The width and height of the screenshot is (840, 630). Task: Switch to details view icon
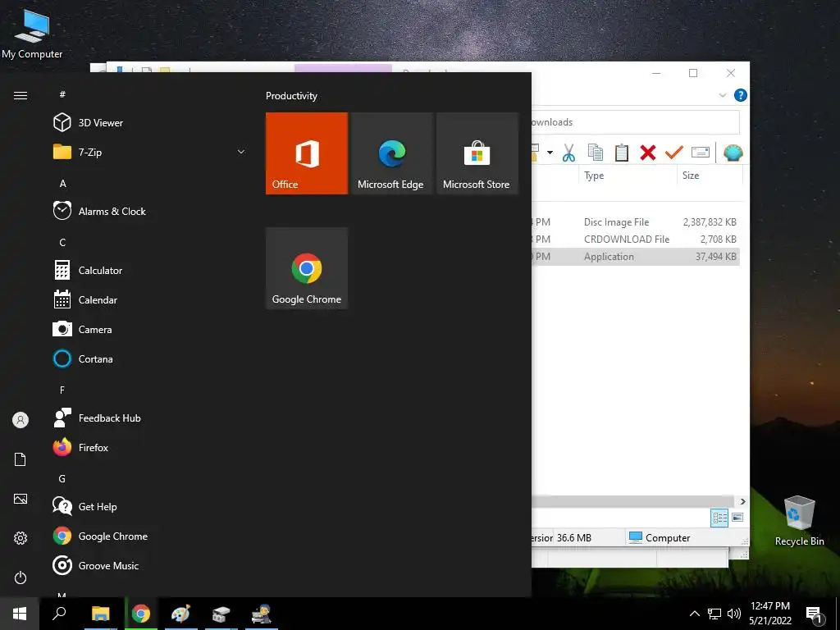pyautogui.click(x=719, y=518)
